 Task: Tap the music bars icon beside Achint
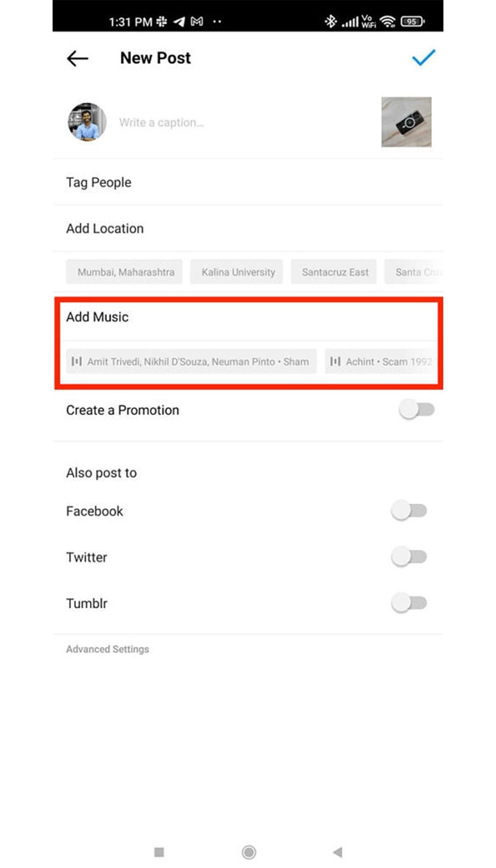coord(335,361)
